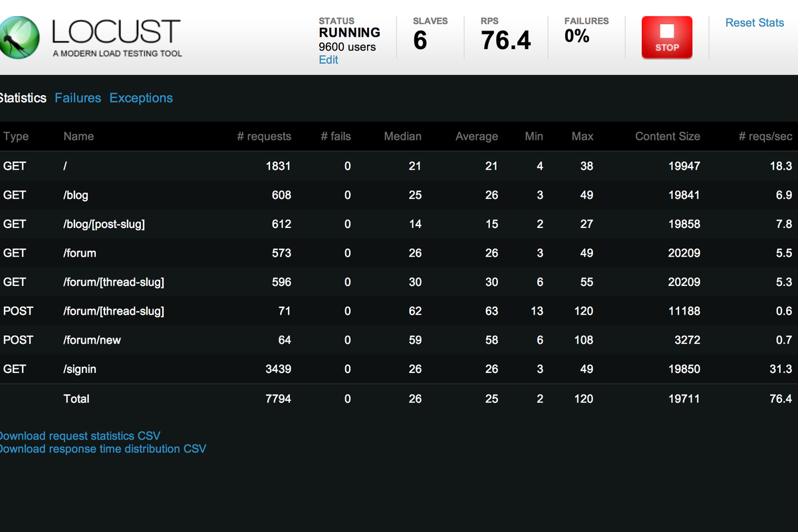The height and width of the screenshot is (532, 798).
Task: Click the Type column header
Action: (x=16, y=136)
